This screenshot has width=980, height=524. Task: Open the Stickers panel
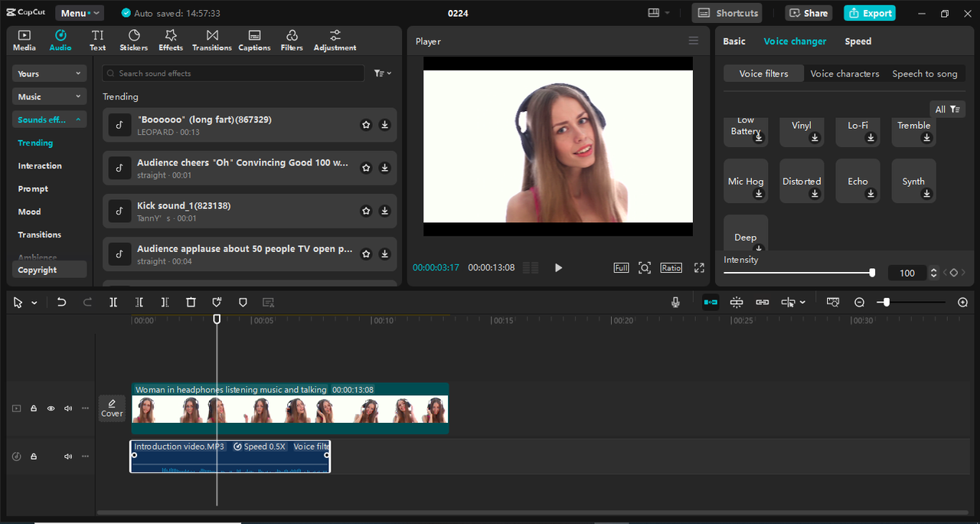(x=133, y=40)
